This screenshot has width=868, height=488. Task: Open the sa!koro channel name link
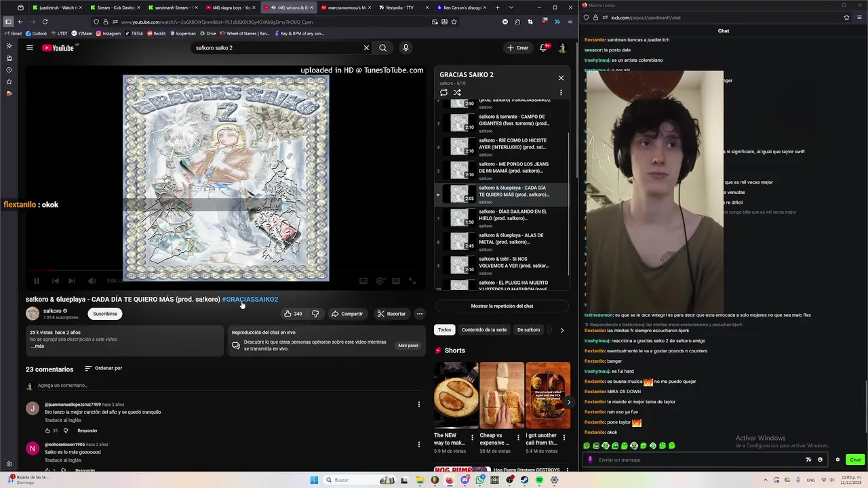tap(52, 310)
